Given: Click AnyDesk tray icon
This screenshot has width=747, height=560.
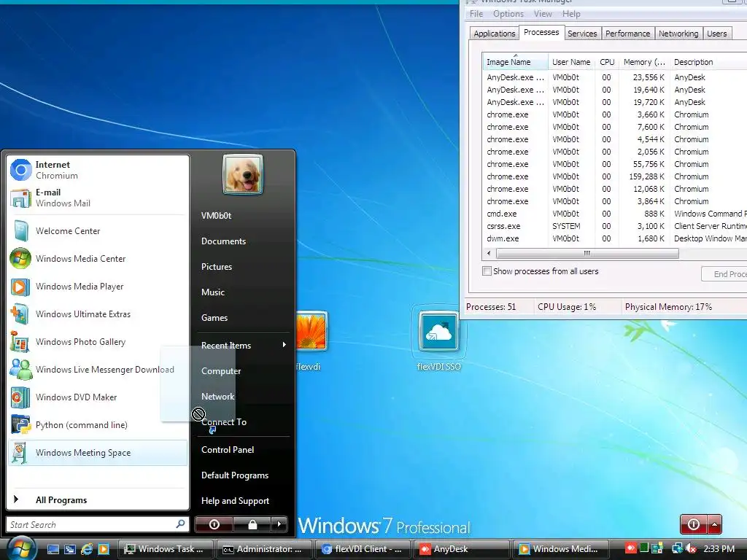Looking at the screenshot, I should 631,548.
